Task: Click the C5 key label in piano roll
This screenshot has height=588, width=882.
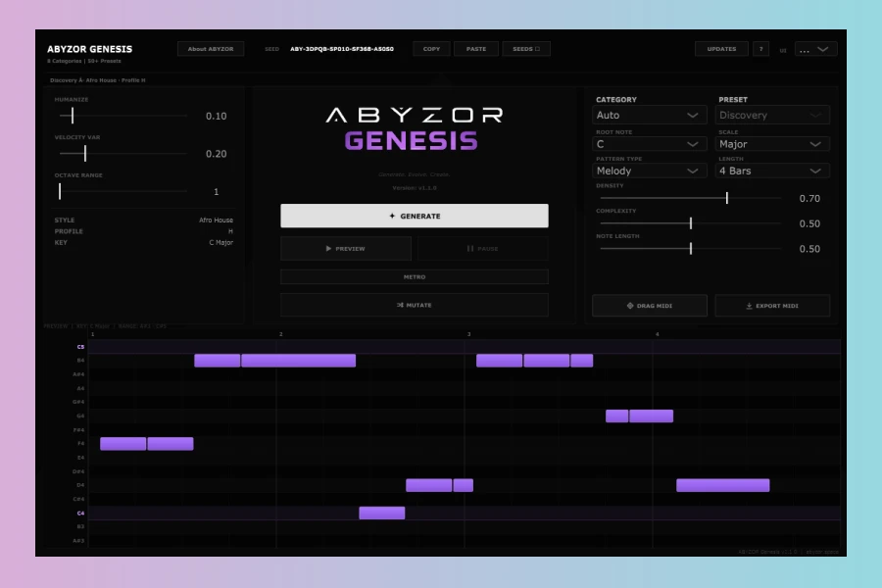Action: (x=80, y=347)
